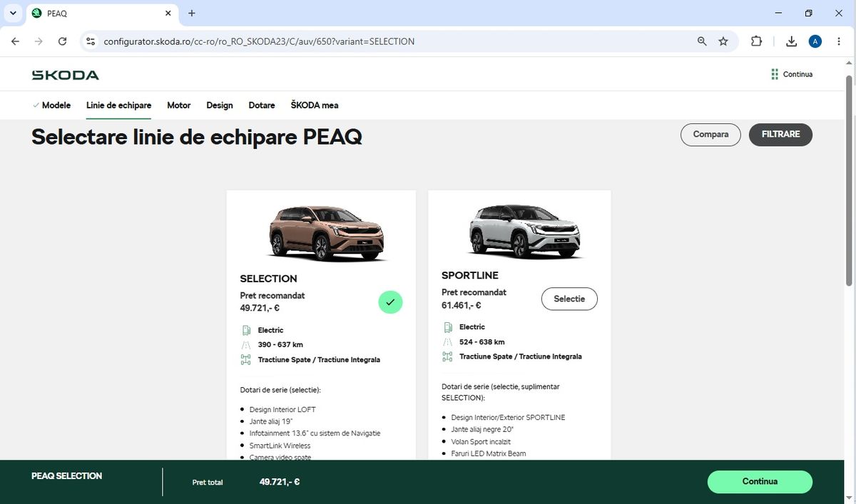The height and width of the screenshot is (504, 856).
Task: Click SELECTION Electric fuel icon
Action: pos(246,330)
